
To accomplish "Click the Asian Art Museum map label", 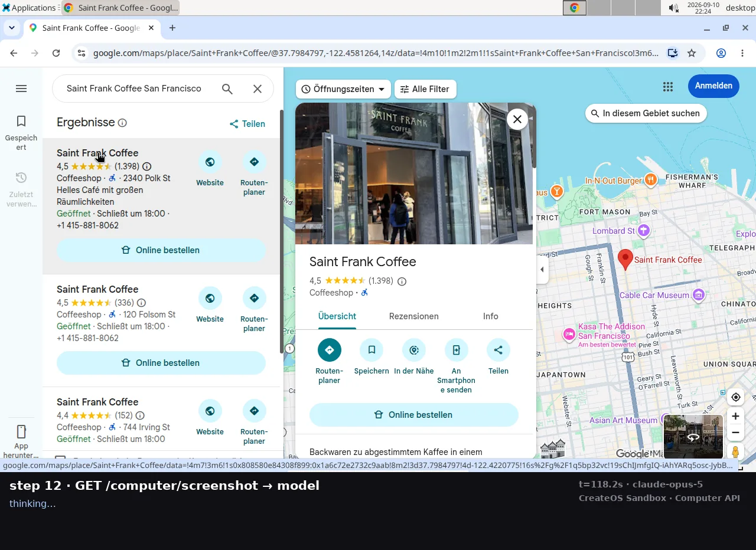I will pos(623,420).
